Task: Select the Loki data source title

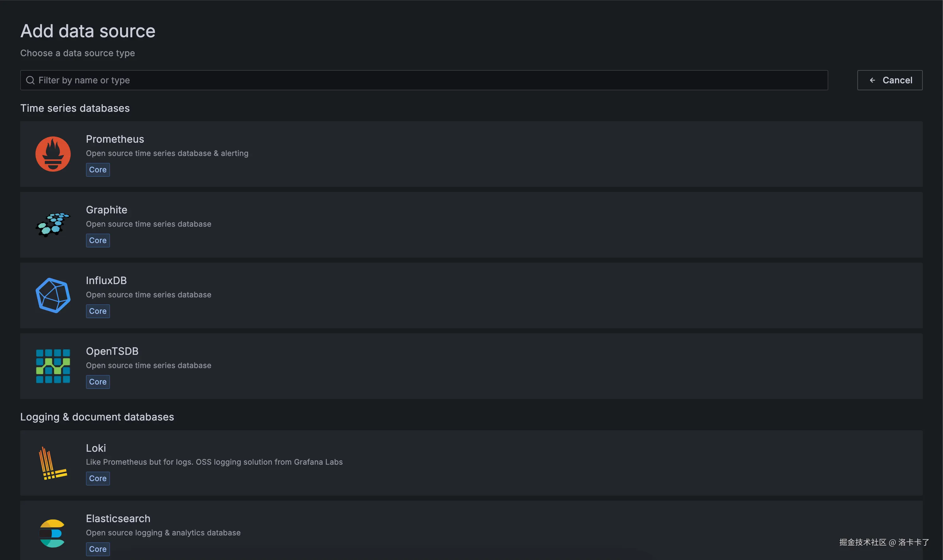Action: (x=96, y=448)
